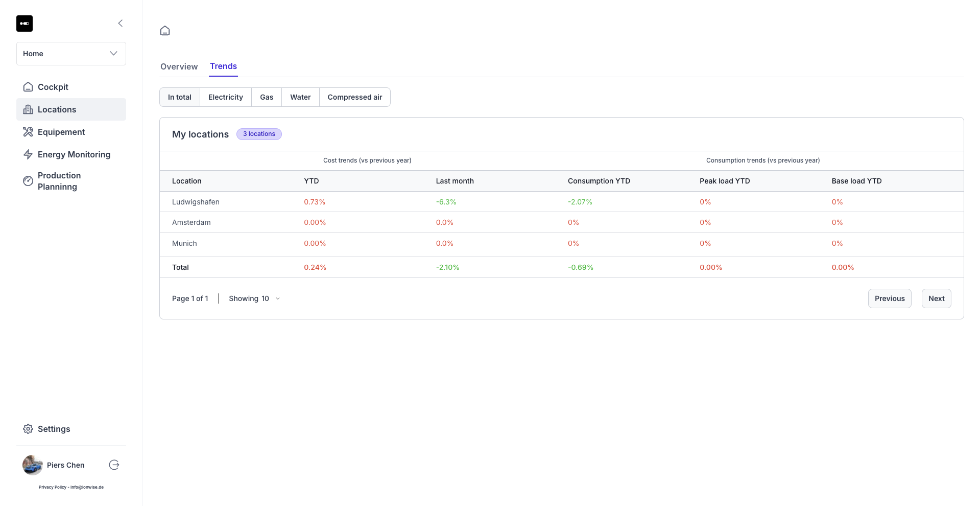Select the Trends tab
Viewport: 980px width, 506px height.
pyautogui.click(x=223, y=66)
